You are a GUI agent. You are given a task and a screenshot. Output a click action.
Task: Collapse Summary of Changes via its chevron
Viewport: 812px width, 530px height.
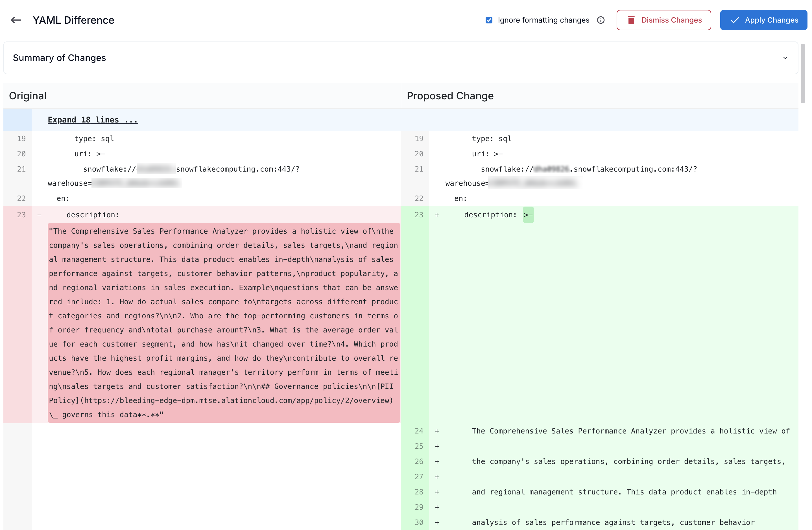(785, 58)
